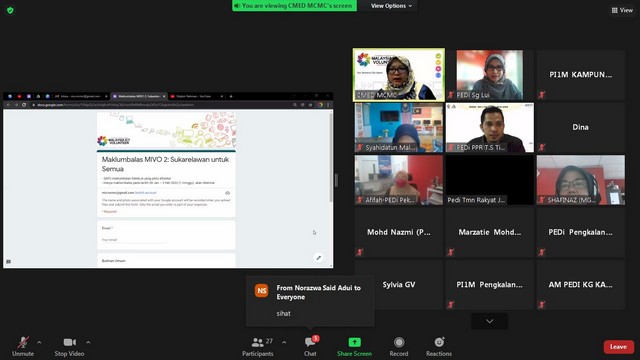The image size is (640, 360).
Task: Open the View Options dropdown
Action: pyautogui.click(x=391, y=6)
